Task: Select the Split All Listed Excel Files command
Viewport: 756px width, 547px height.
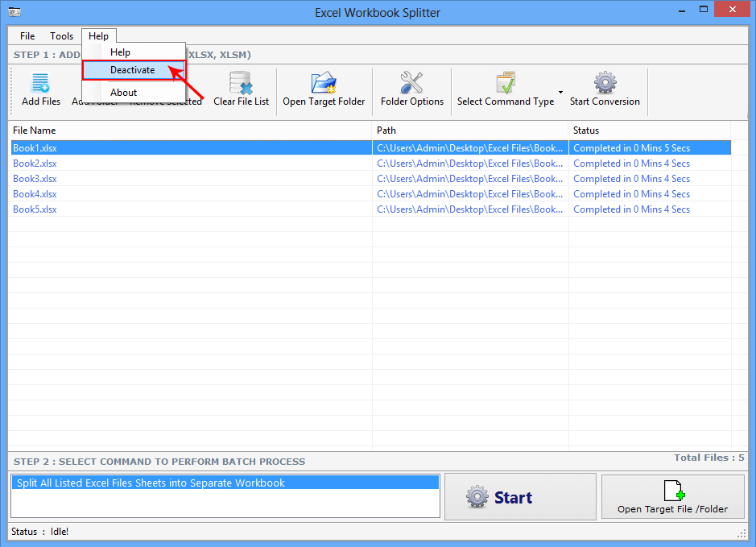Action: coord(225,483)
